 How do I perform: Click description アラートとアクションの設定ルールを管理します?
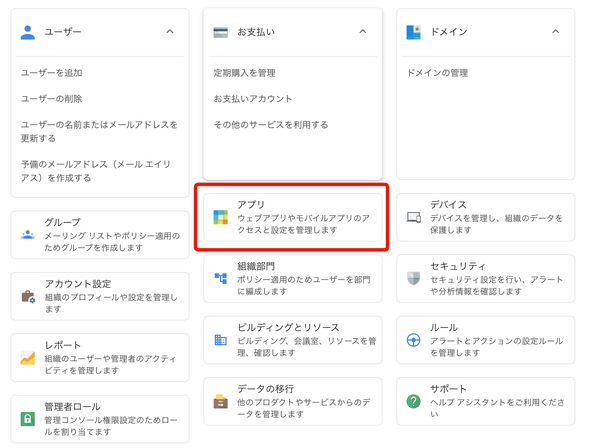click(x=497, y=347)
